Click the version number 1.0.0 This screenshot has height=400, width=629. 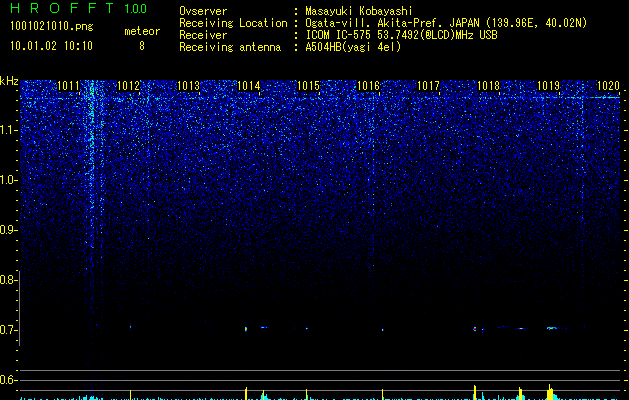(x=135, y=8)
